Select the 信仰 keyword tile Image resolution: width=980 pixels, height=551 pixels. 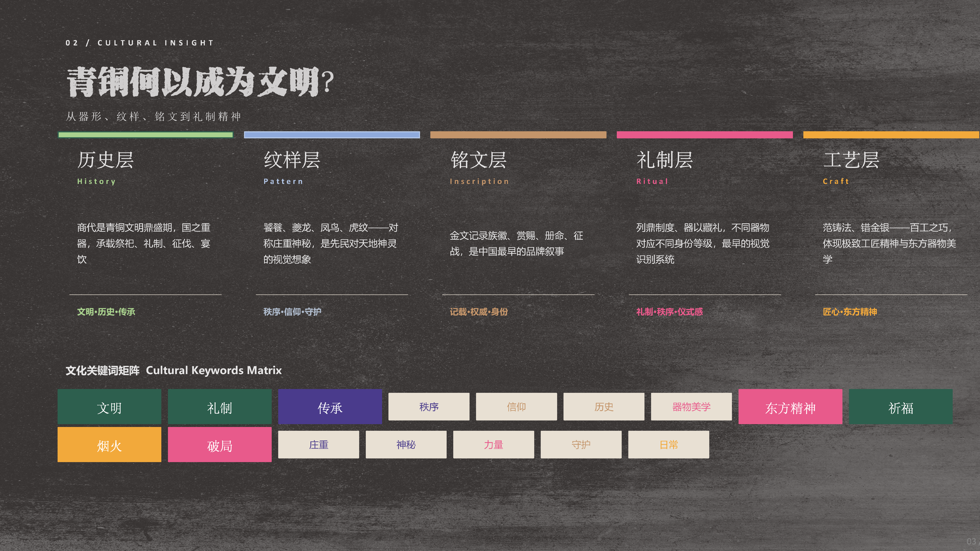pyautogui.click(x=516, y=407)
